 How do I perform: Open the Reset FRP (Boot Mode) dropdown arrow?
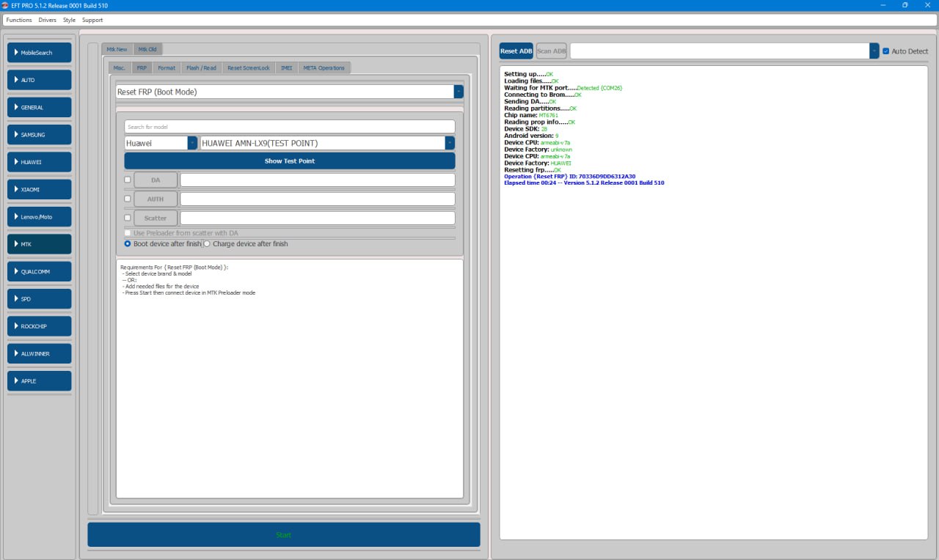click(458, 92)
